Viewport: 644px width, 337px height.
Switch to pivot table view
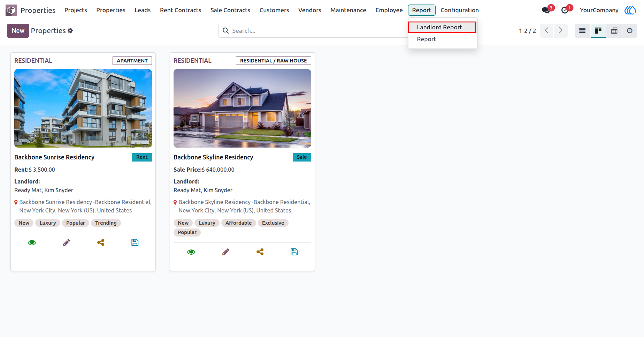tap(614, 31)
